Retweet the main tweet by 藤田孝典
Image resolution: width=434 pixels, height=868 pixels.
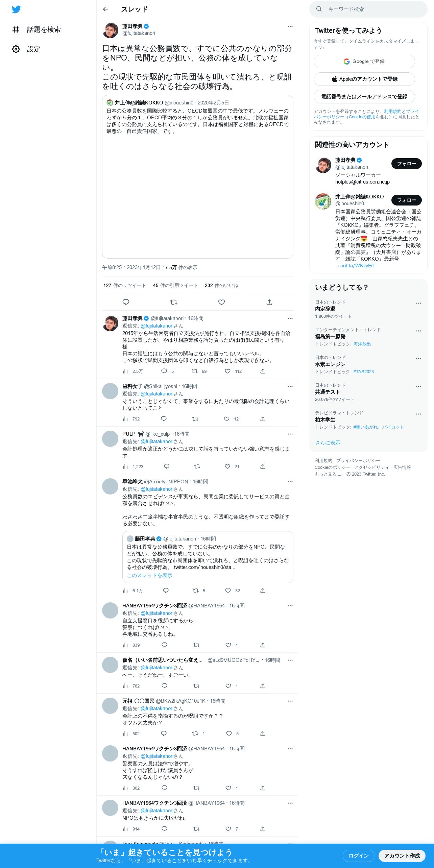pos(174,302)
